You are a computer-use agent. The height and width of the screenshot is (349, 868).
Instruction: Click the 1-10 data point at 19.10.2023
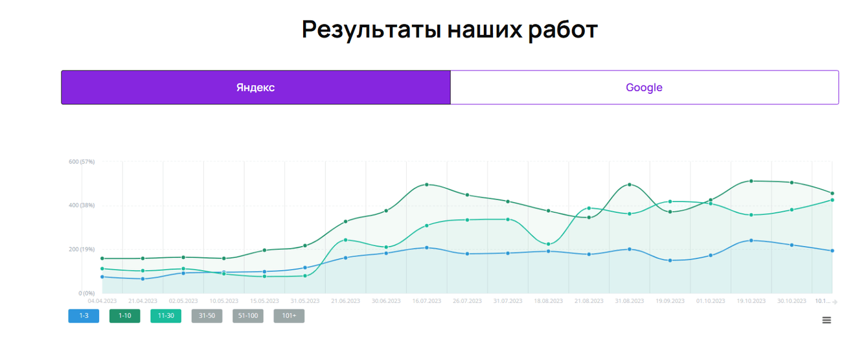(751, 181)
